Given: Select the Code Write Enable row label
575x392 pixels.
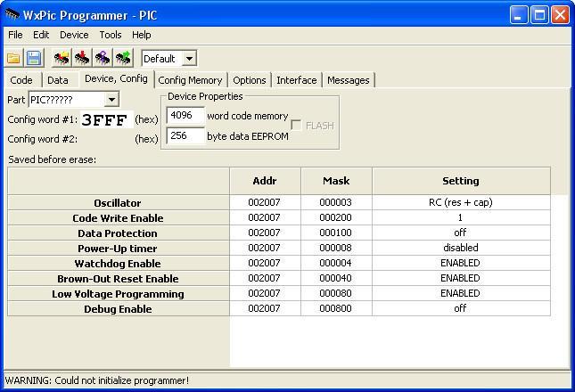Looking at the screenshot, I should (118, 218).
